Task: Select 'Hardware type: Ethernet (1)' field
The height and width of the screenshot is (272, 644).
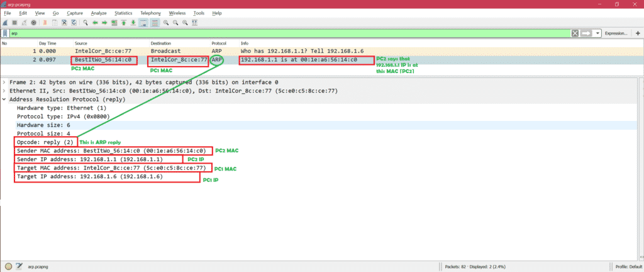Action: pos(62,108)
